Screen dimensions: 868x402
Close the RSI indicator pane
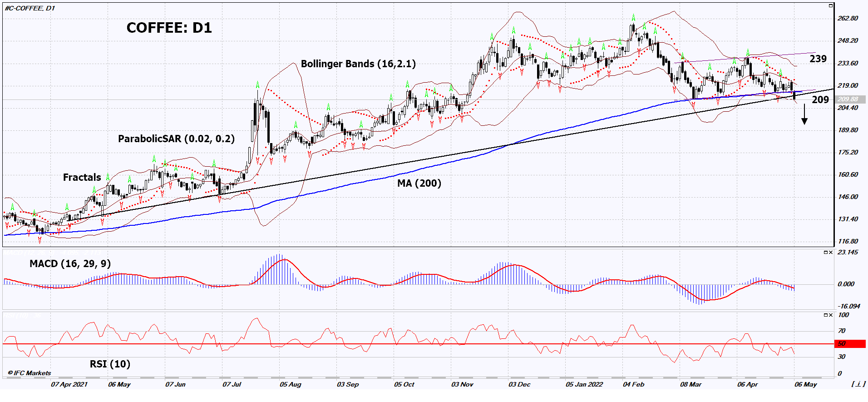(831, 315)
